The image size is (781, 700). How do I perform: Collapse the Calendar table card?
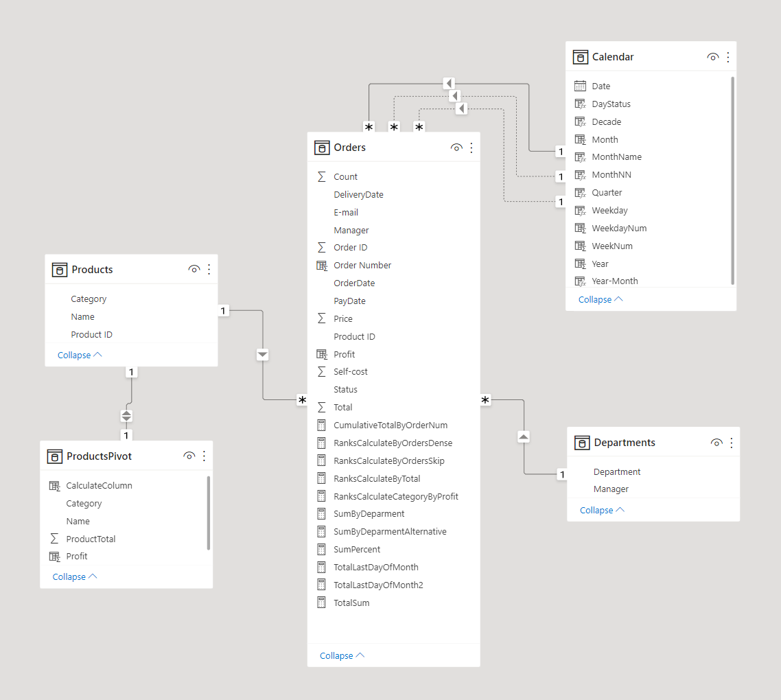[601, 299]
